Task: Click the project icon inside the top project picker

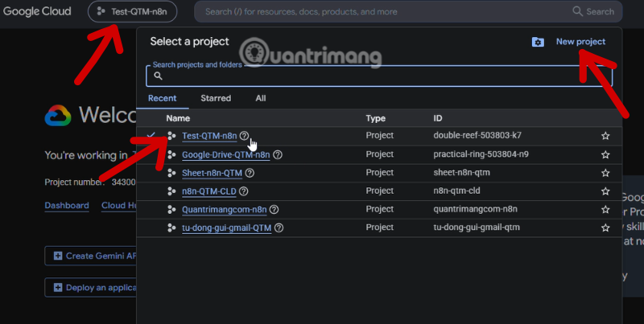Action: pos(101,11)
